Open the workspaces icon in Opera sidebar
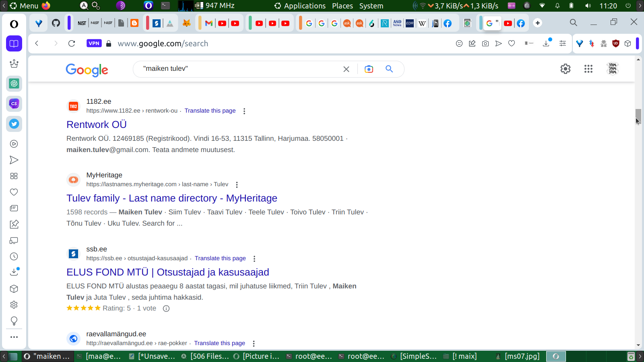Viewport: 644px width, 362px height. click(x=14, y=43)
